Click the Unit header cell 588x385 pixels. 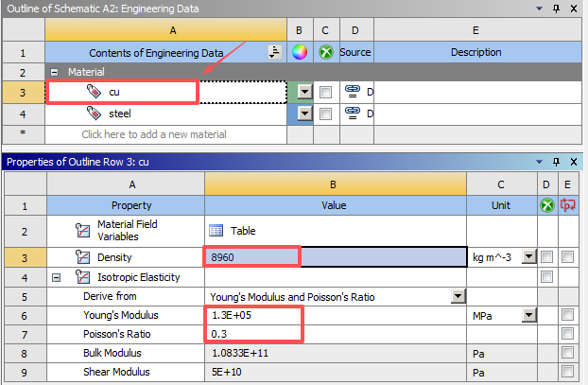pos(502,205)
